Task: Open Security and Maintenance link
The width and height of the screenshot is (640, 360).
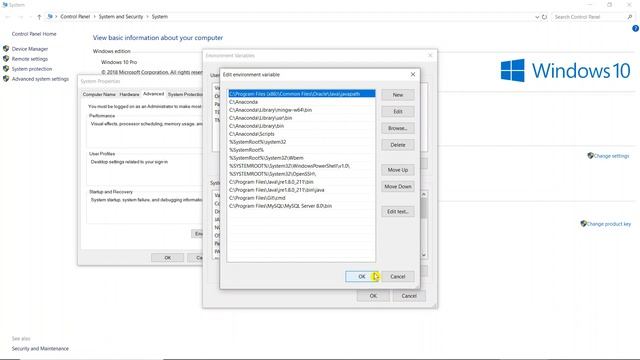Action: coord(40,349)
